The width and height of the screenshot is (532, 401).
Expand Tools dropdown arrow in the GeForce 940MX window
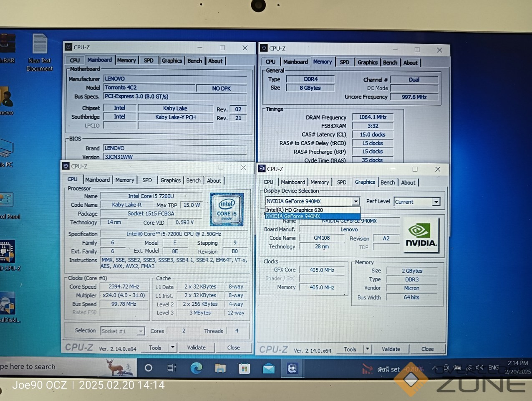[368, 349]
